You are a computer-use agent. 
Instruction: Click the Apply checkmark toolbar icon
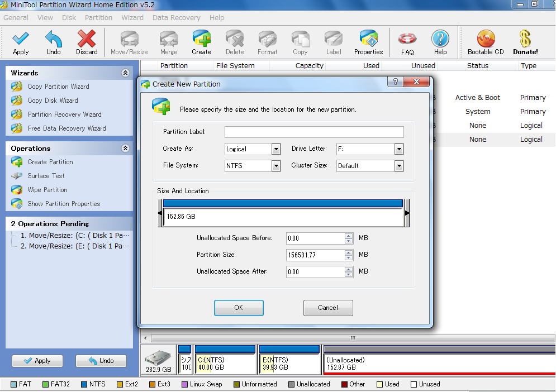(x=21, y=42)
